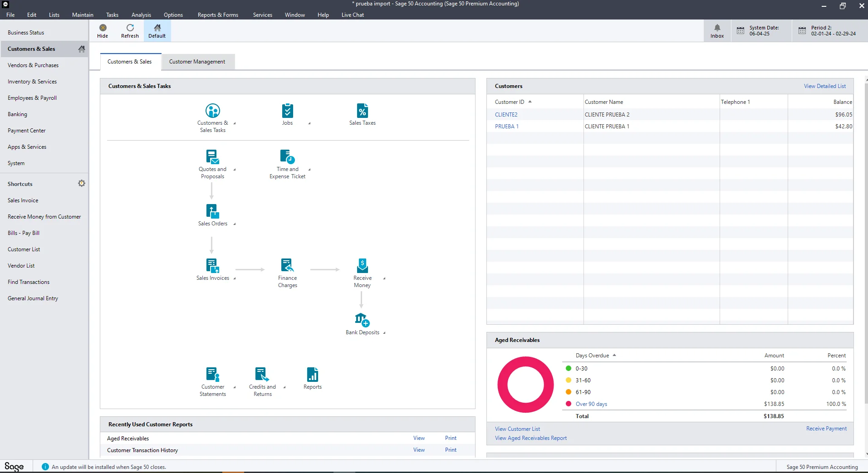Open Time and Expense Ticket icon
This screenshot has height=473, width=868.
click(287, 157)
